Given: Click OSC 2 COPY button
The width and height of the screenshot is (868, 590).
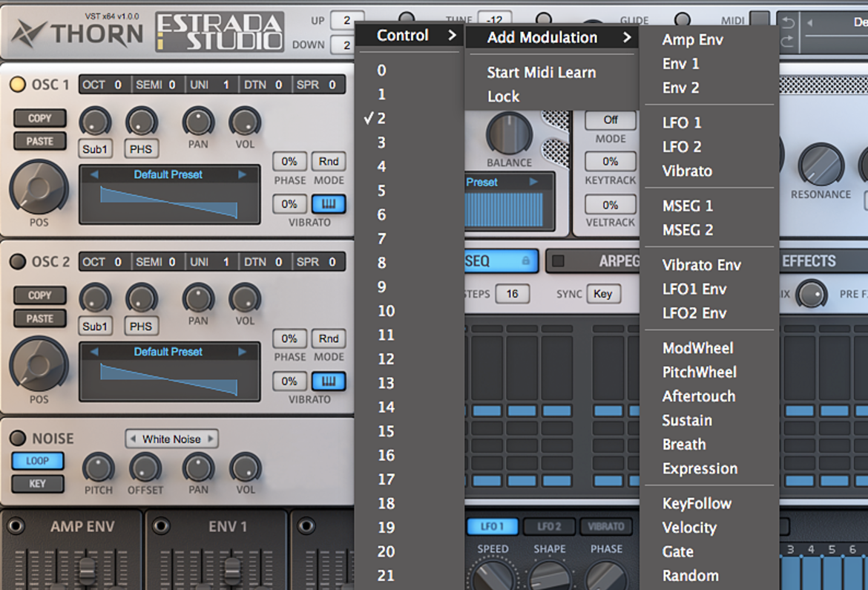Looking at the screenshot, I should click(x=39, y=295).
